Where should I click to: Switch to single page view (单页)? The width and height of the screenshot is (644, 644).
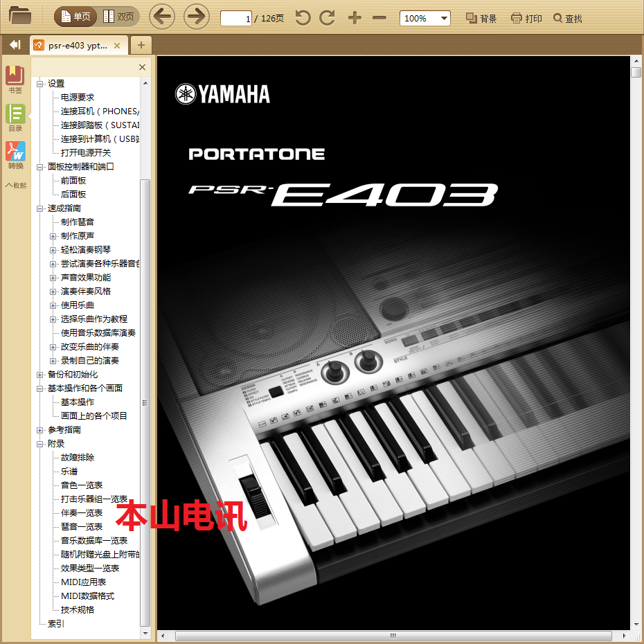pyautogui.click(x=75, y=17)
